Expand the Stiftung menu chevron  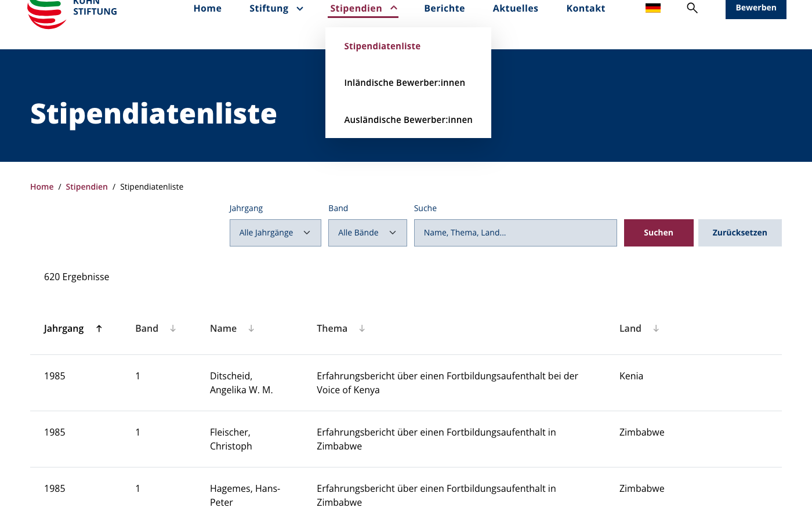coord(300,9)
